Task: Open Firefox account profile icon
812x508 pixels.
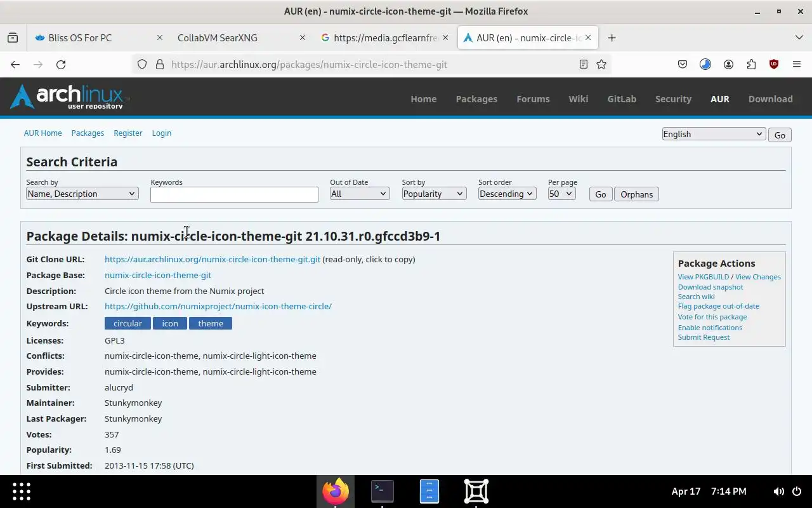Action: click(x=728, y=64)
